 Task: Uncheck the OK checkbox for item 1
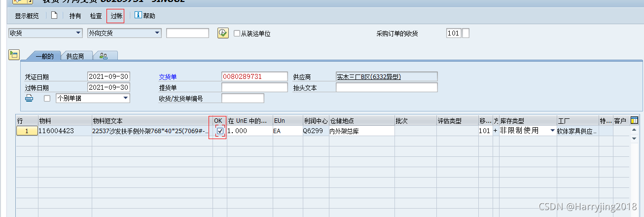coord(220,131)
